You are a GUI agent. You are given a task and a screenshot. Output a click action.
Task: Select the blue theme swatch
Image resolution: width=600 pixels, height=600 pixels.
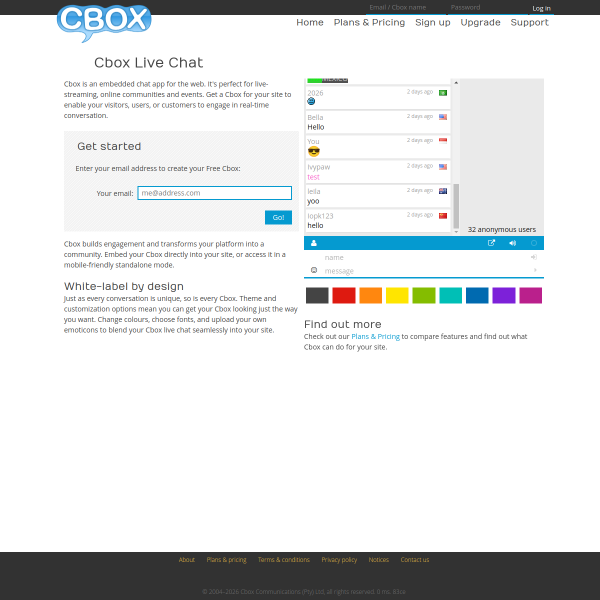[x=477, y=295]
